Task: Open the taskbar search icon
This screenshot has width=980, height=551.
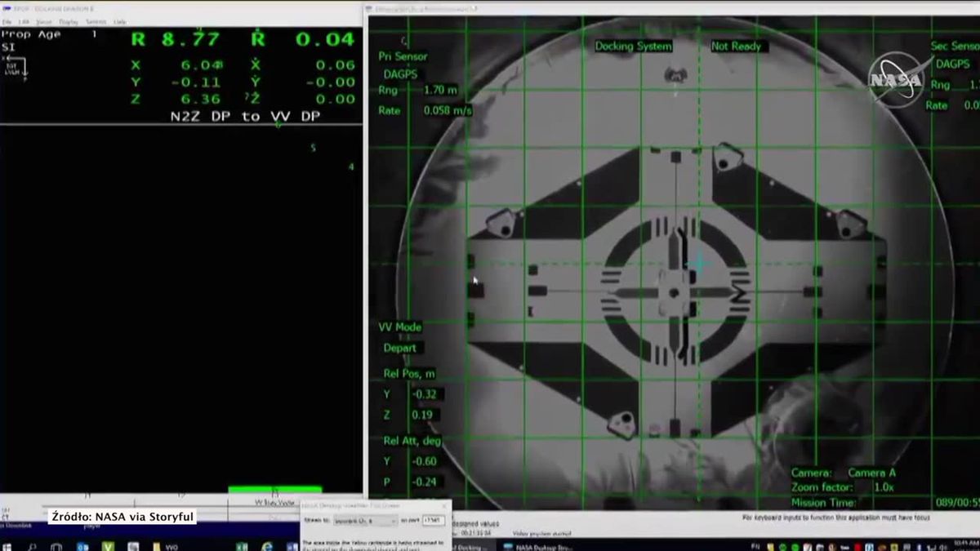Action: [32, 545]
